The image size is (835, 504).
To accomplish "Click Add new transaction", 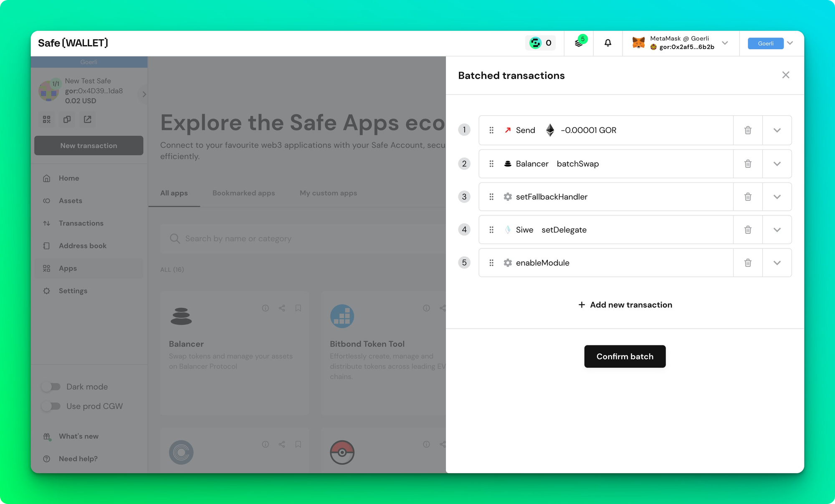I will coord(625,305).
